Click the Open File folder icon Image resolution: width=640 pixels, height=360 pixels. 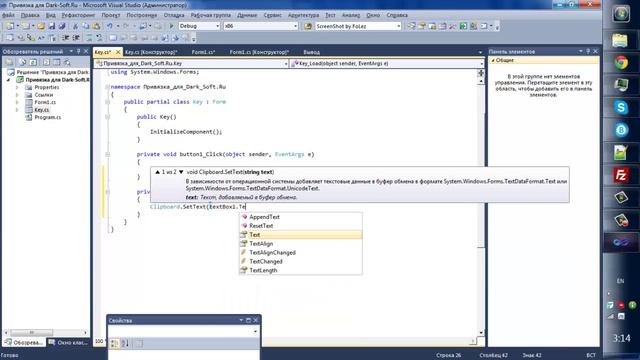pos(41,26)
